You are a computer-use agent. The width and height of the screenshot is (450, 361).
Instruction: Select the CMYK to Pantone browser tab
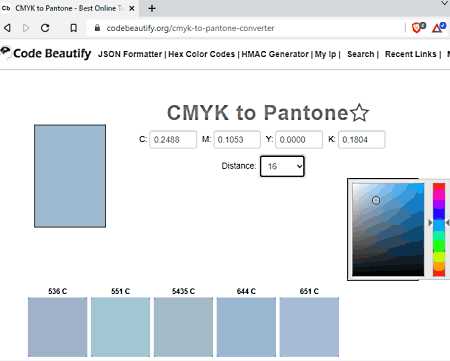70,8
